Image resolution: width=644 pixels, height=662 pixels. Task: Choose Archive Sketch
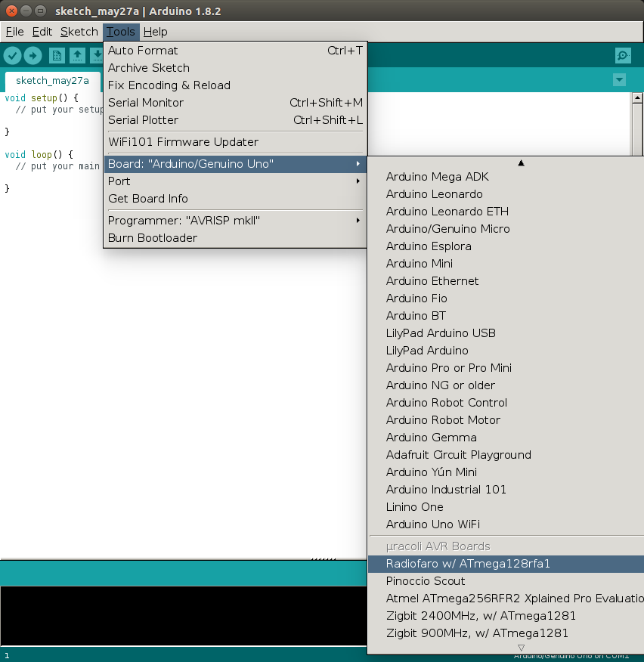click(235, 68)
